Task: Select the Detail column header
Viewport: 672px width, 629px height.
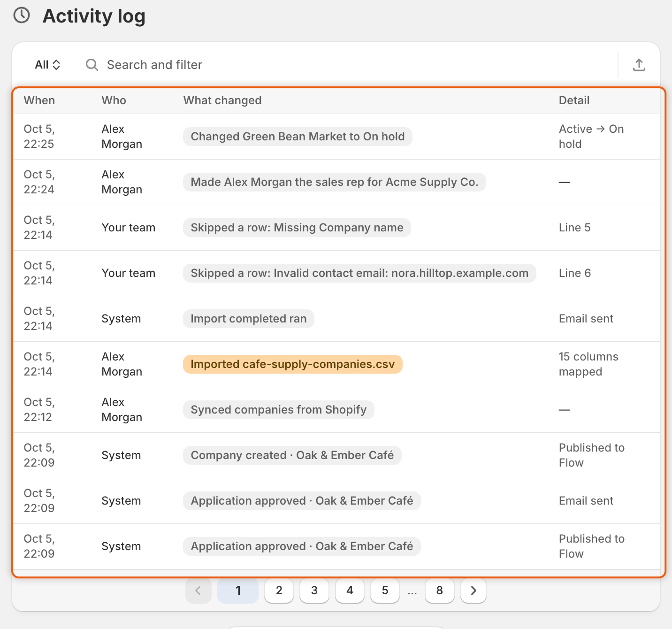Action: point(574,100)
